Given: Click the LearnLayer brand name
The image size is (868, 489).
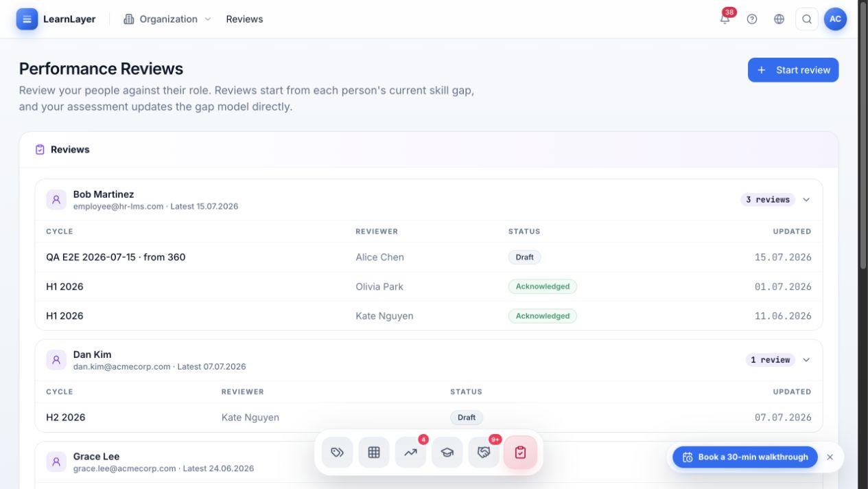Looking at the screenshot, I should [69, 19].
